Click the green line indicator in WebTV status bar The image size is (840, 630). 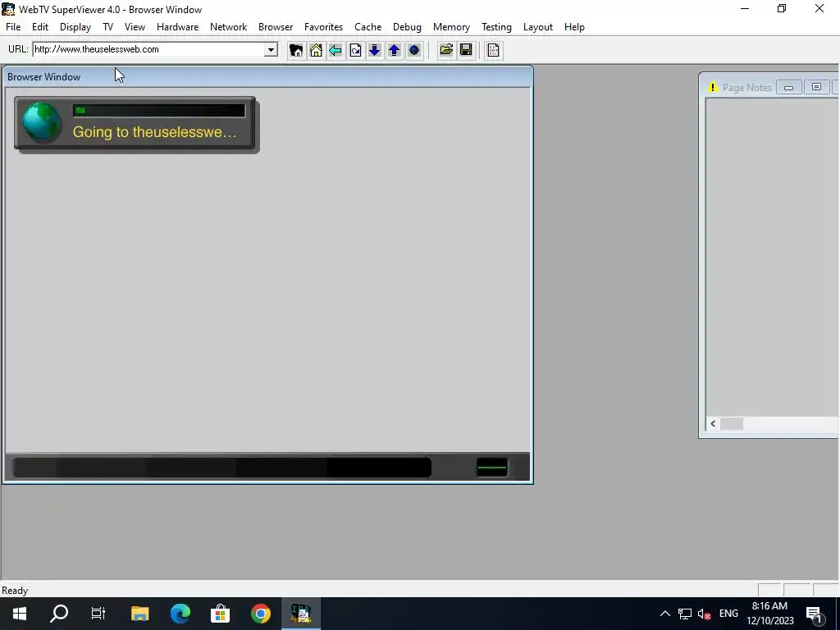[x=492, y=467]
